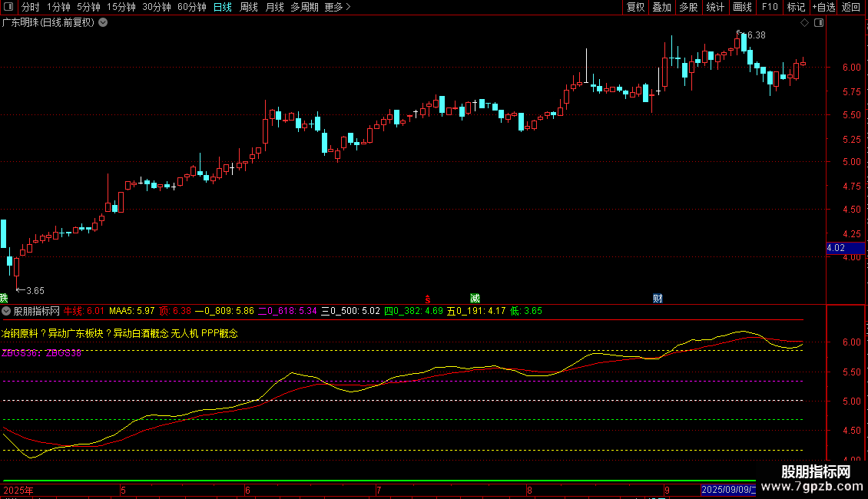Click the 二0_618: 5.34 indicator value

click(x=287, y=311)
